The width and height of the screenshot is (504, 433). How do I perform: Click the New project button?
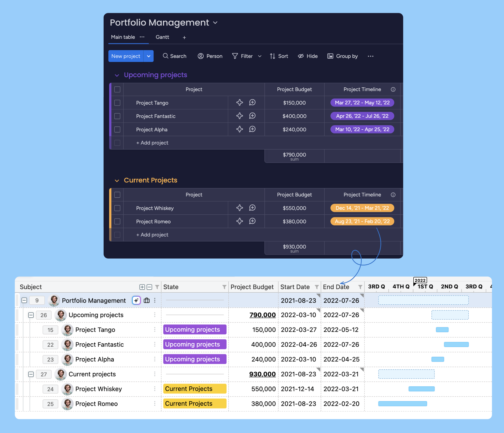pyautogui.click(x=126, y=56)
